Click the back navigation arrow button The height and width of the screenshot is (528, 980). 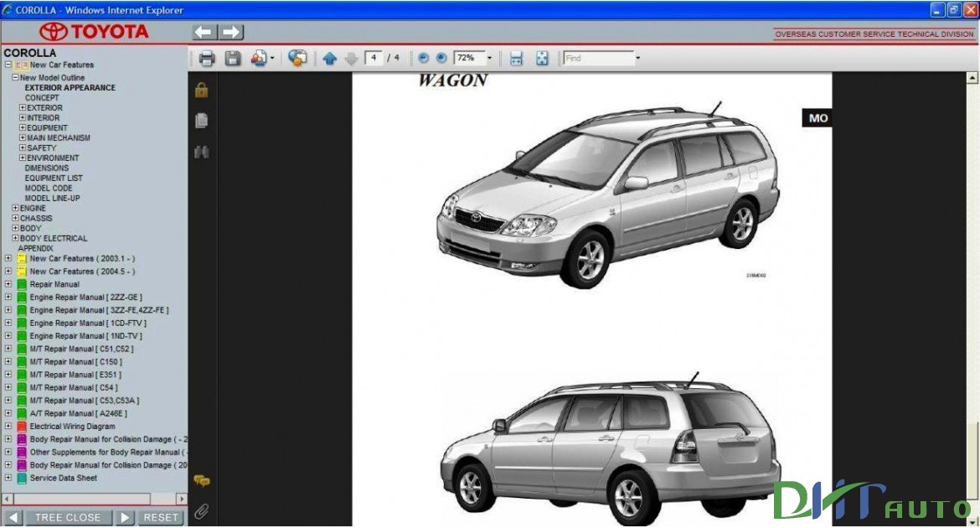coord(204,32)
